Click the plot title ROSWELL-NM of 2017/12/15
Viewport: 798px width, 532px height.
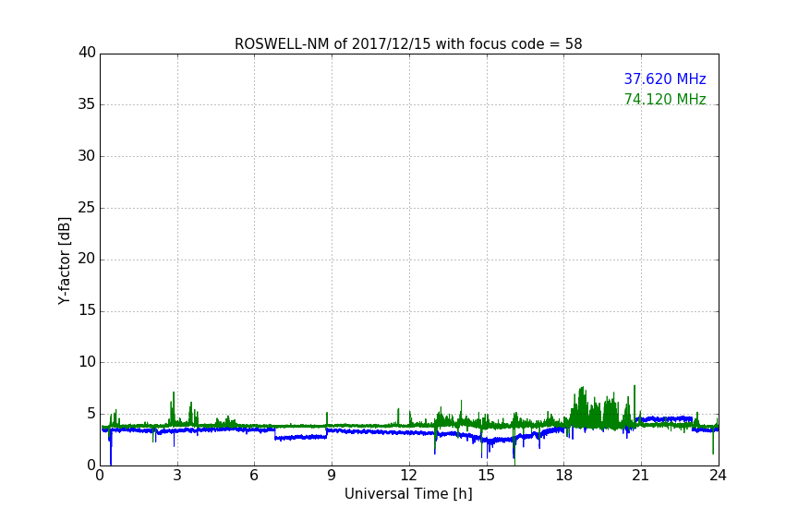click(x=408, y=44)
